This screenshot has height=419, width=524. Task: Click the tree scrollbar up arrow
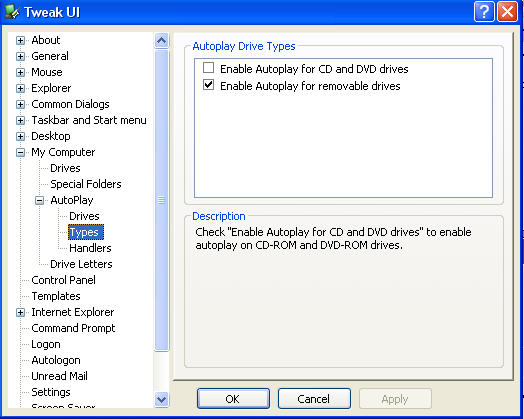tap(162, 41)
